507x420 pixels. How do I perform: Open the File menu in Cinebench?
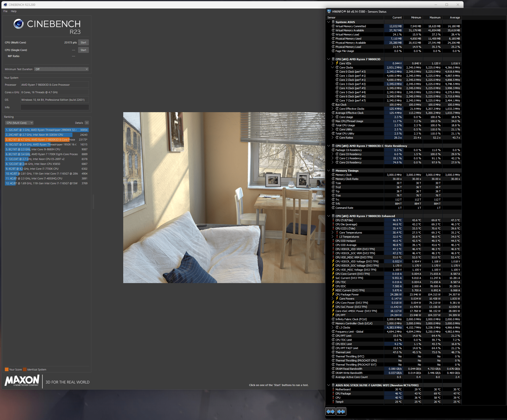[5, 11]
